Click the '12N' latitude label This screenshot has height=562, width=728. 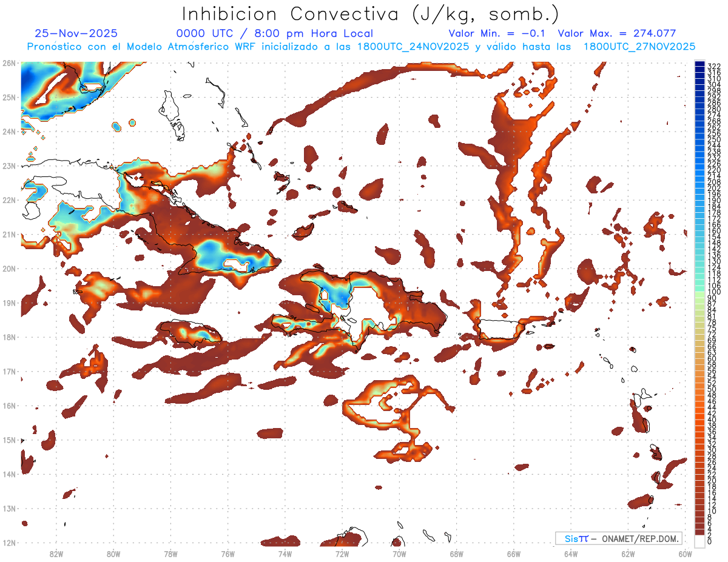tap(8, 543)
